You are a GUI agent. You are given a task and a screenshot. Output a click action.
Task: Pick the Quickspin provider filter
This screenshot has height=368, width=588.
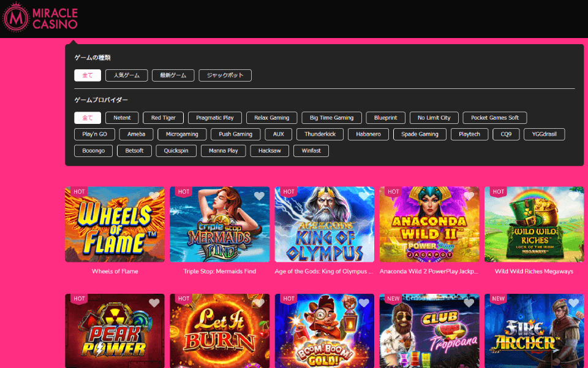176,151
